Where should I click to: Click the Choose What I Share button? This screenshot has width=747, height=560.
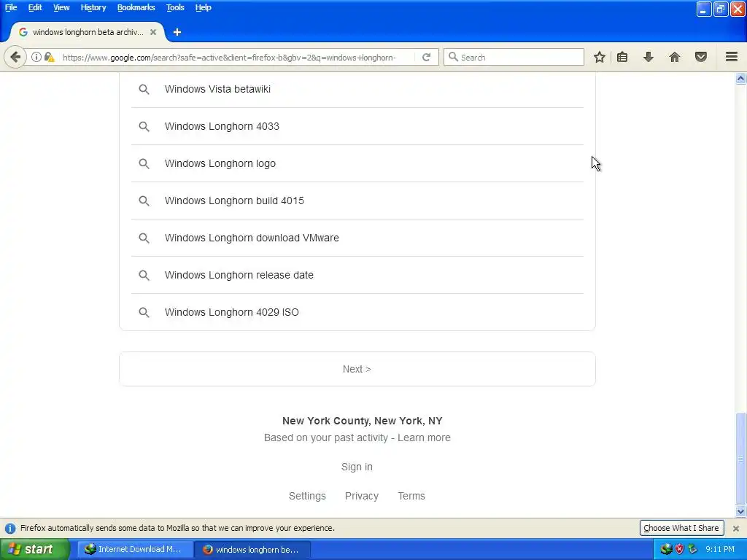[681, 528]
